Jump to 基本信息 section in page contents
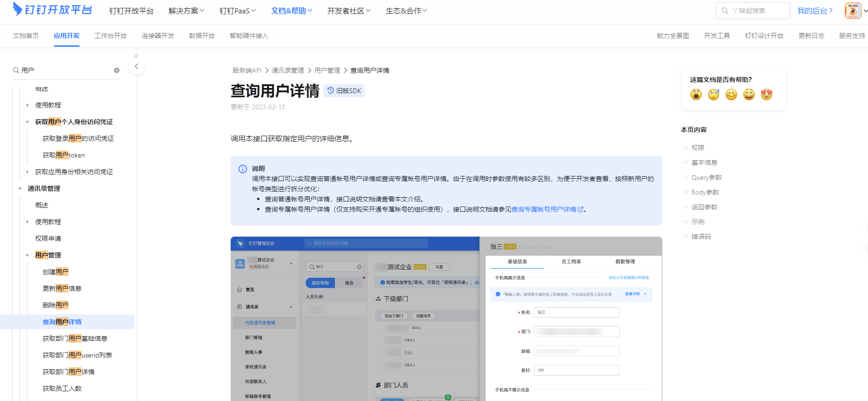The width and height of the screenshot is (868, 401). 704,163
